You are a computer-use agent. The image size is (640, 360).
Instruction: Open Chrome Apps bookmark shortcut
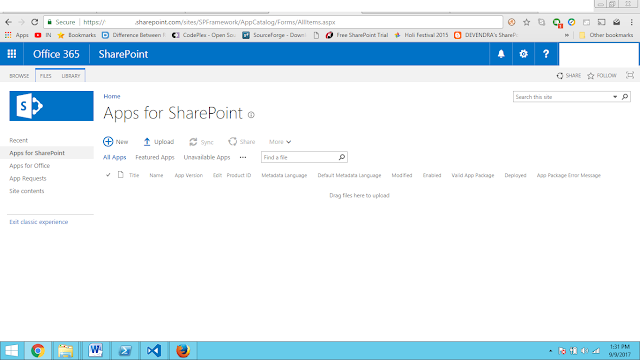tap(17, 35)
